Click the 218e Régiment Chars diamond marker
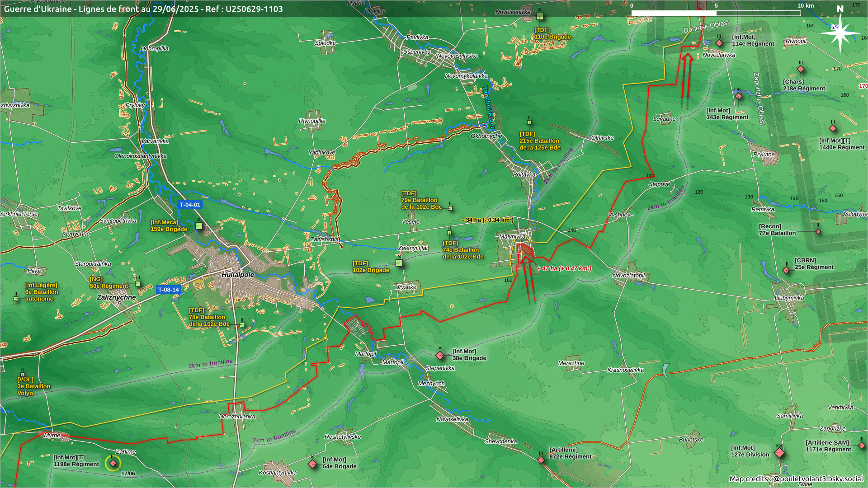868x488 pixels. click(x=801, y=69)
